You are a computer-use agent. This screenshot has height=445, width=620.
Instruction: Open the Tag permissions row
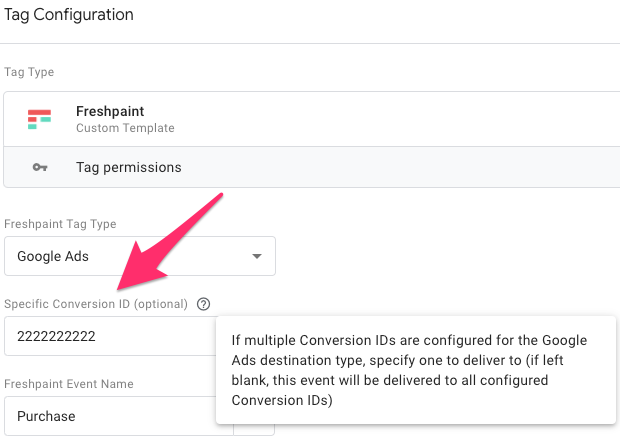129,167
